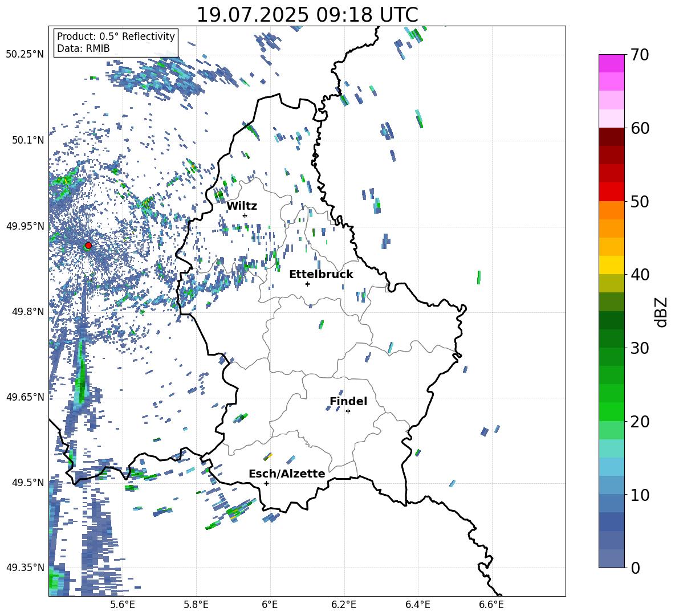Click the 50.1°N latitude label
The image size is (675, 616).
point(27,140)
